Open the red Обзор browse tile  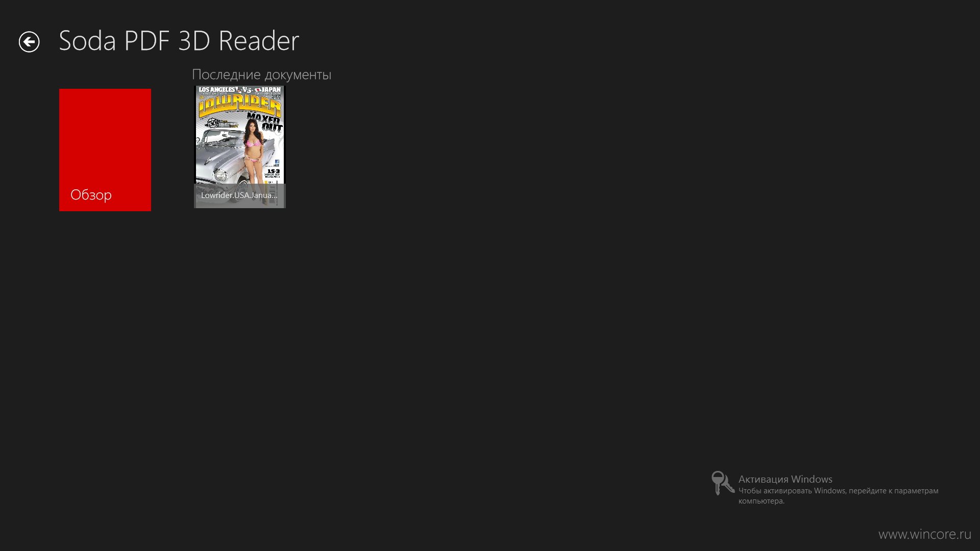coord(105,149)
